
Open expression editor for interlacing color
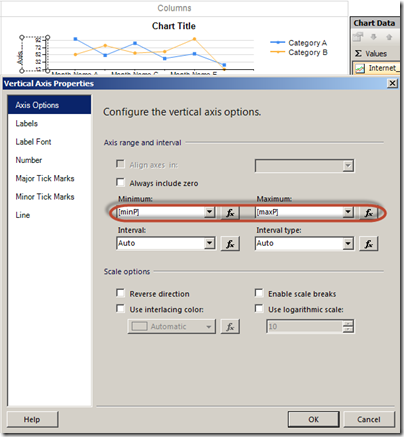(230, 327)
